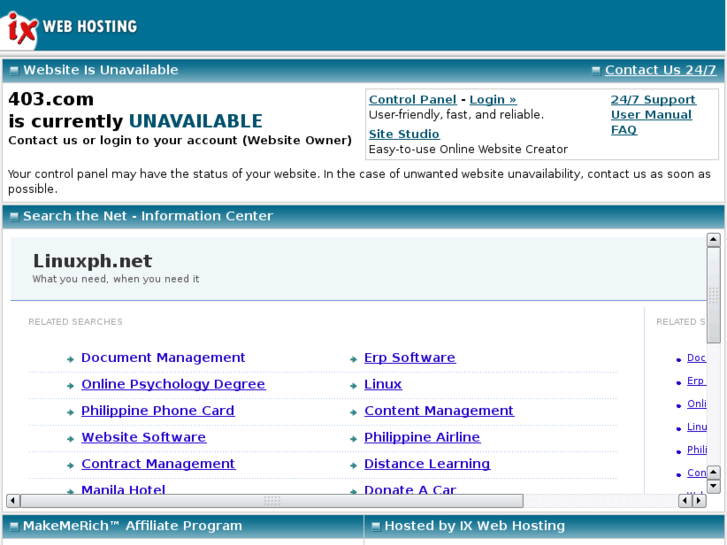
Task: Open the Contact Us 24/7 link
Action: 660,70
